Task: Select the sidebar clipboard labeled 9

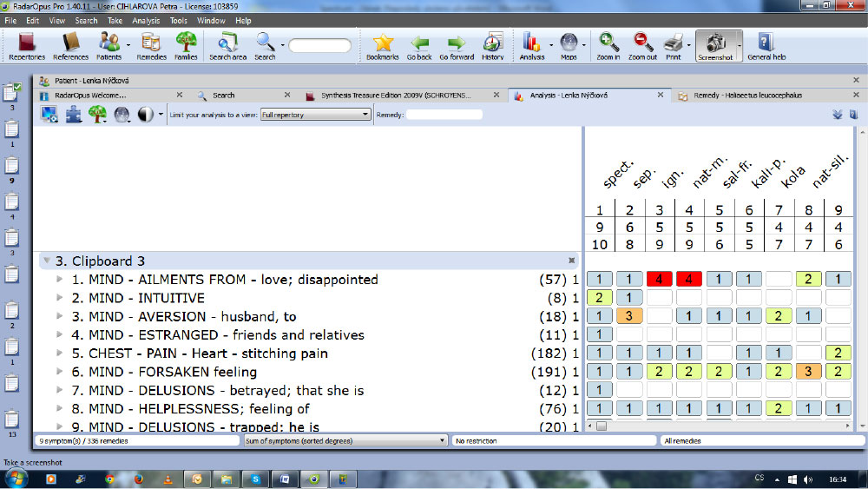Action: pyautogui.click(x=11, y=166)
